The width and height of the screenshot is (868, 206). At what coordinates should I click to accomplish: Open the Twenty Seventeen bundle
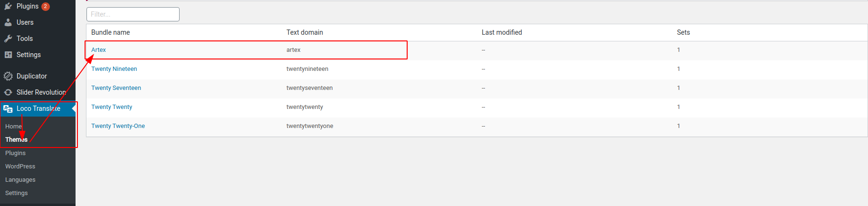[x=116, y=88]
